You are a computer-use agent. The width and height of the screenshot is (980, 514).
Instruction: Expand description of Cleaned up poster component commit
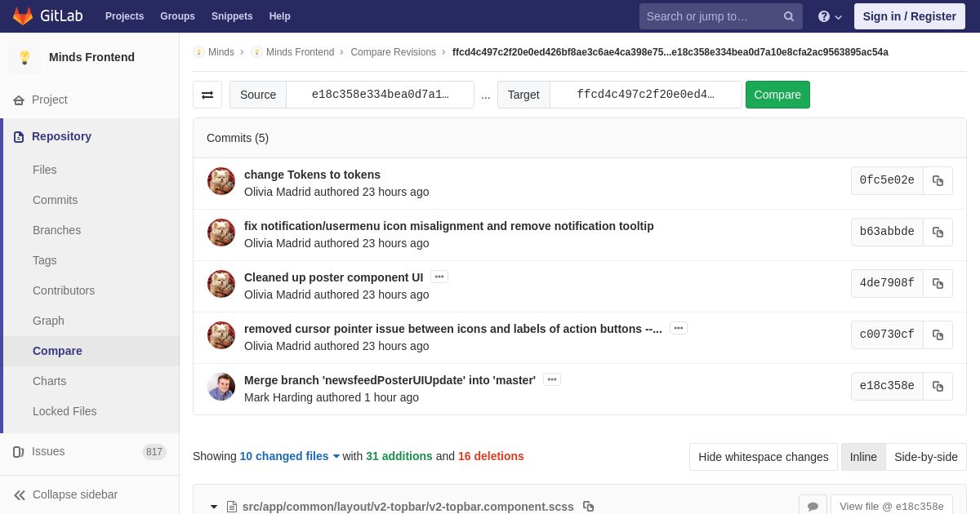[x=439, y=277]
